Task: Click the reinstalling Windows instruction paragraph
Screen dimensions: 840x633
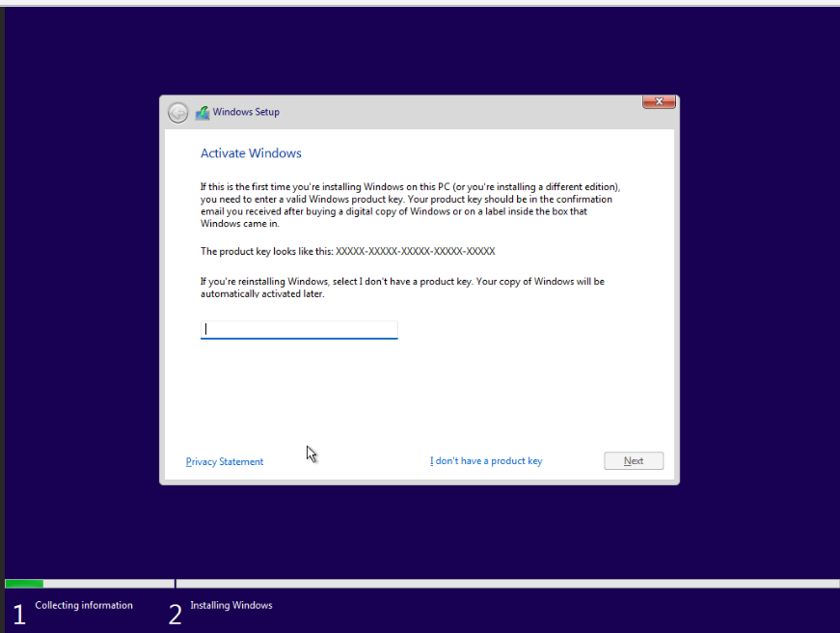Action: pos(402,288)
